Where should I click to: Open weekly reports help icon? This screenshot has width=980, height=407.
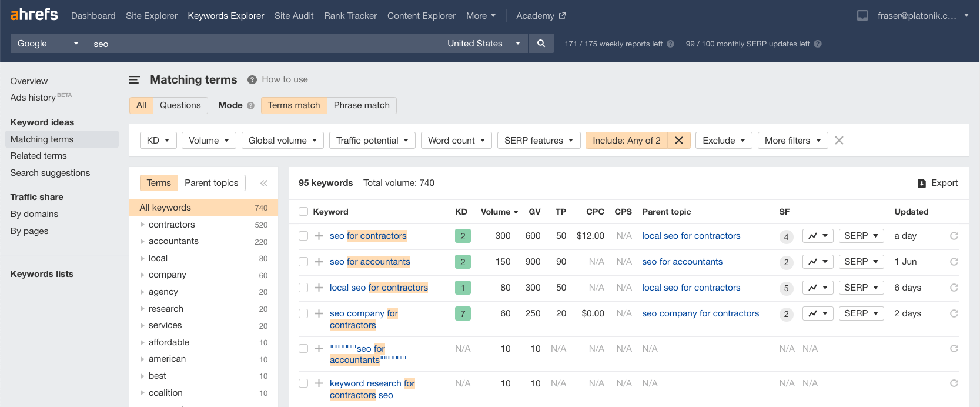670,44
